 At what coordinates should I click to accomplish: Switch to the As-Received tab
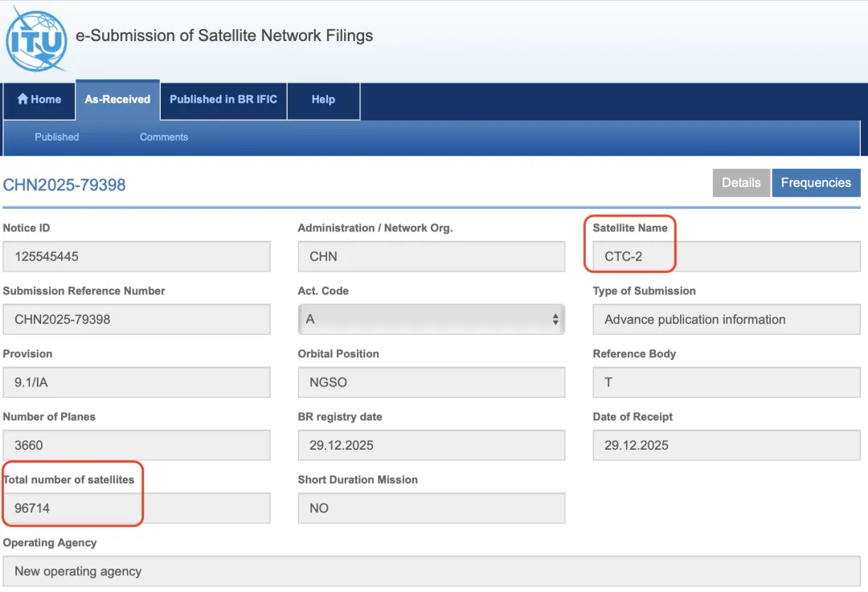click(x=117, y=100)
